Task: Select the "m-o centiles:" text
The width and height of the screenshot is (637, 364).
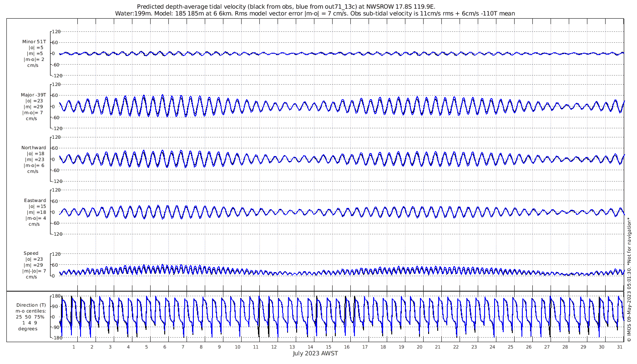Action: click(x=31, y=311)
